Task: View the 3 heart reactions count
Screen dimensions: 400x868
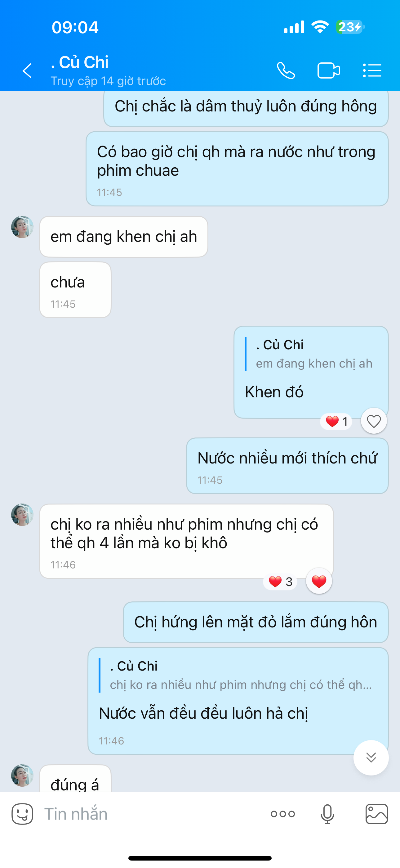Action: (x=280, y=581)
